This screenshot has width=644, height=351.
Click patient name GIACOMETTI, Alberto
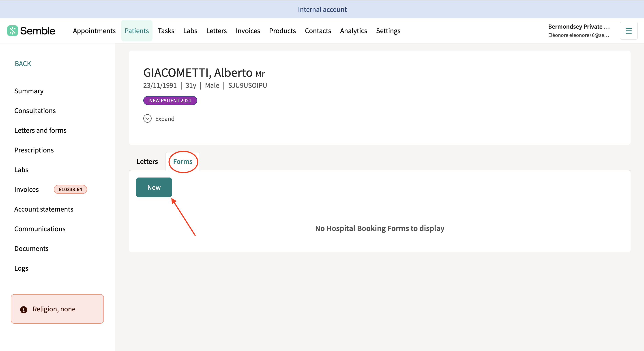coord(198,73)
